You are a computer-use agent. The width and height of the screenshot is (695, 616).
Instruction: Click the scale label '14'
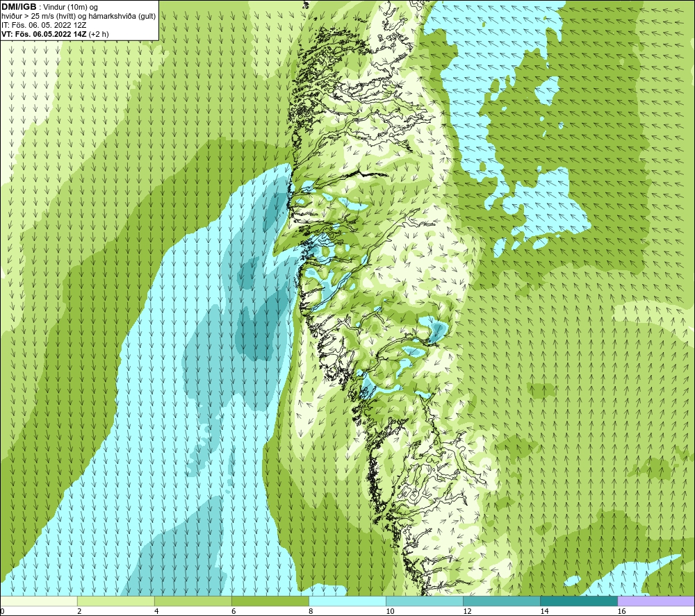coord(544,612)
